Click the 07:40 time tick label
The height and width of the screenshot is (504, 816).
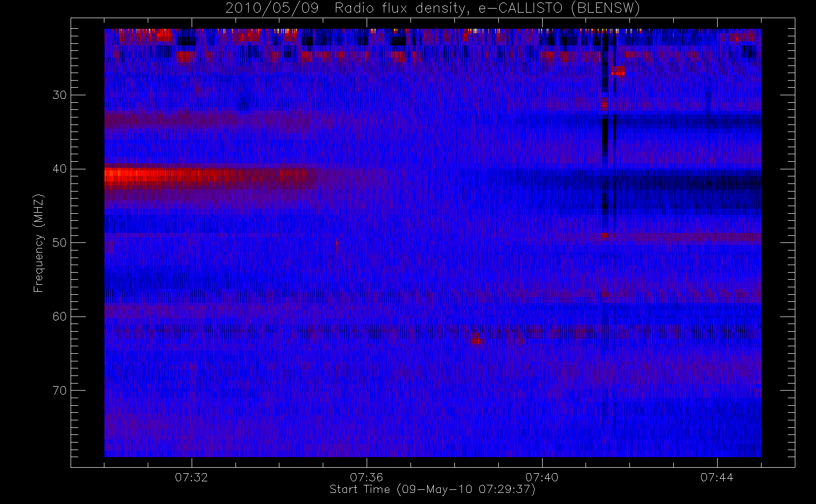542,477
